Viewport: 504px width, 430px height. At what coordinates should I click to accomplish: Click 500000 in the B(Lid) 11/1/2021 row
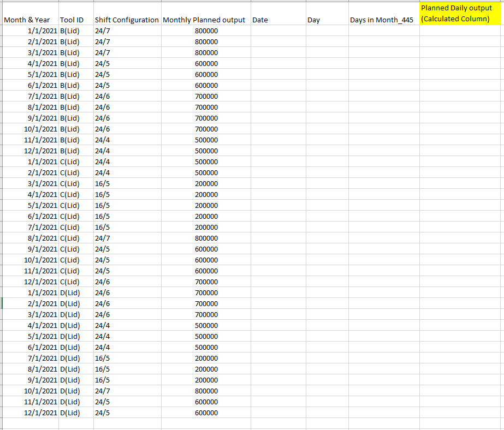(x=206, y=140)
